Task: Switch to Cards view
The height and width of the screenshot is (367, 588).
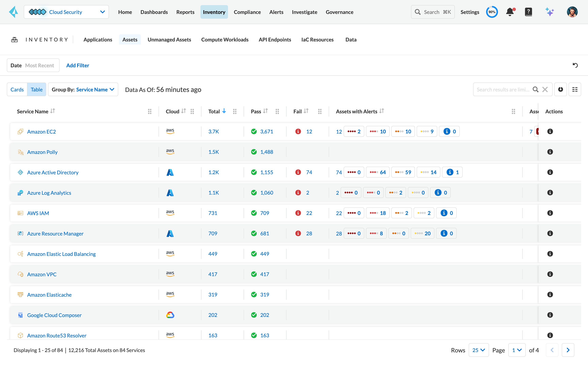Action: pyautogui.click(x=17, y=89)
